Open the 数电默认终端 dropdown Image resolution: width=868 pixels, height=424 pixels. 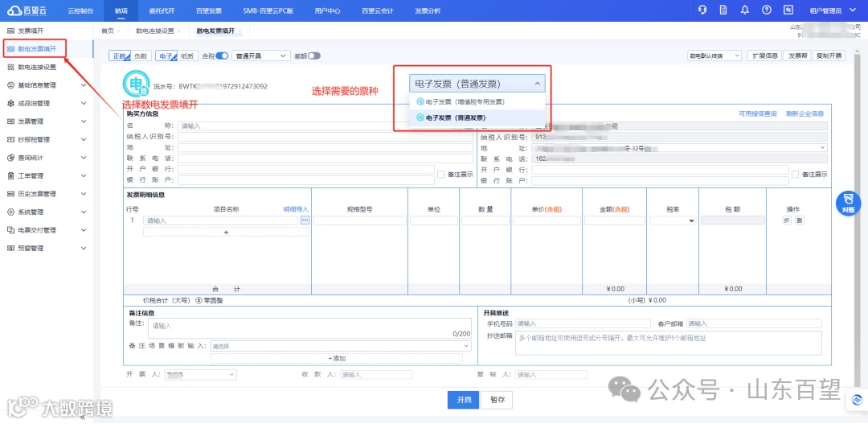pos(714,56)
